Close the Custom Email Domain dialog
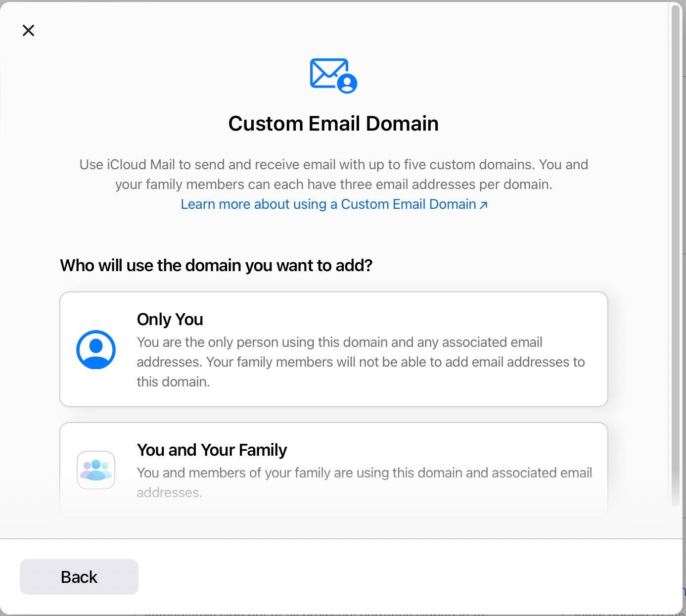 pos(29,31)
